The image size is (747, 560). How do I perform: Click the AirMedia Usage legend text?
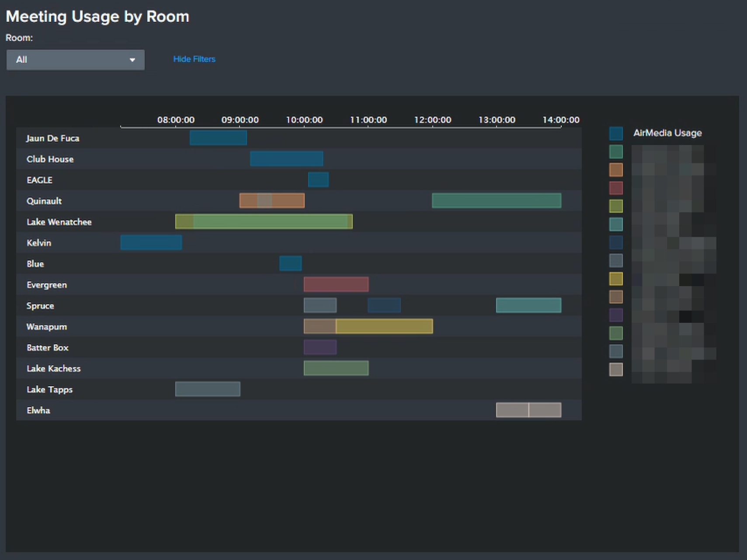(667, 133)
